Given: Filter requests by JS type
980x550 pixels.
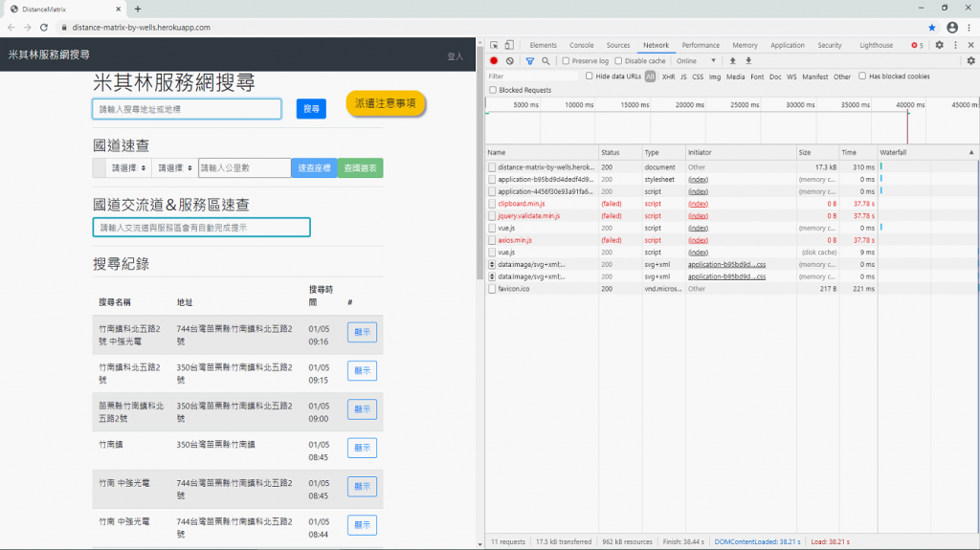Looking at the screenshot, I should click(683, 77).
